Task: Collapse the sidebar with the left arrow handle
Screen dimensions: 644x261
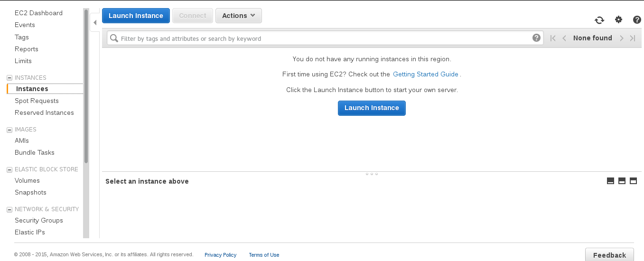Action: click(95, 22)
